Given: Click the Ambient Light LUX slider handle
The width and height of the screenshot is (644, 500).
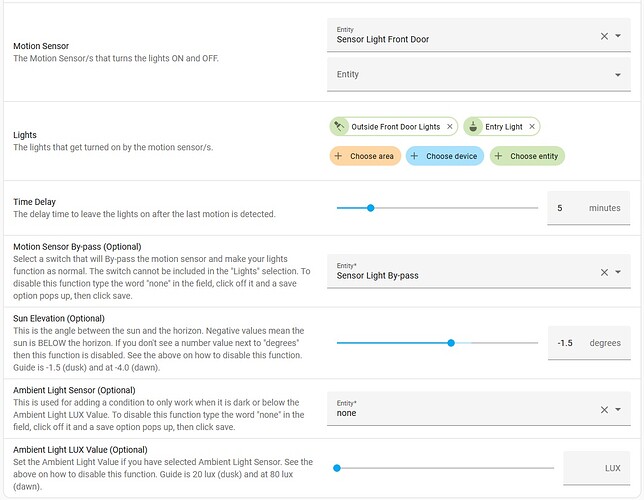Looking at the screenshot, I should tap(337, 468).
